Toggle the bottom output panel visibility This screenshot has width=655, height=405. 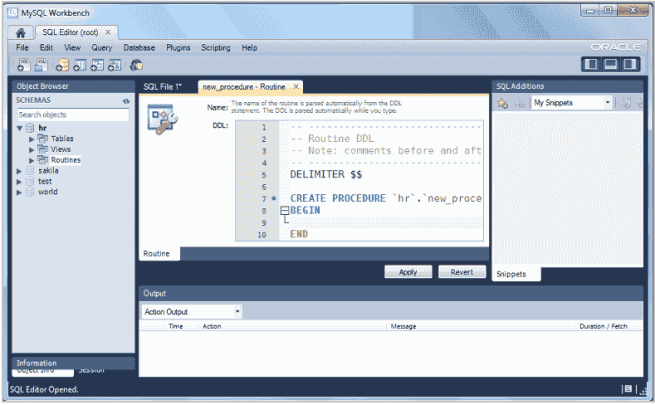[x=611, y=64]
